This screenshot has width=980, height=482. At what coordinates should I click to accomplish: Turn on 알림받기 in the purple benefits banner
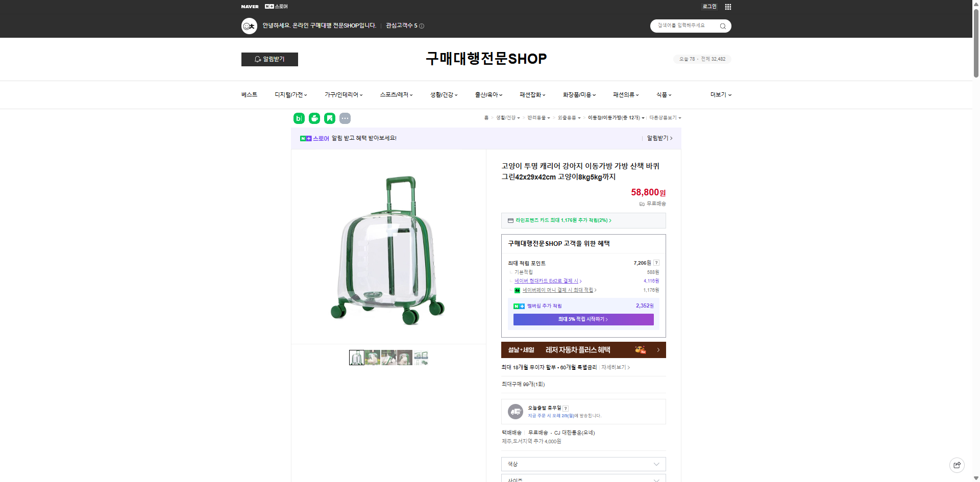pyautogui.click(x=658, y=138)
